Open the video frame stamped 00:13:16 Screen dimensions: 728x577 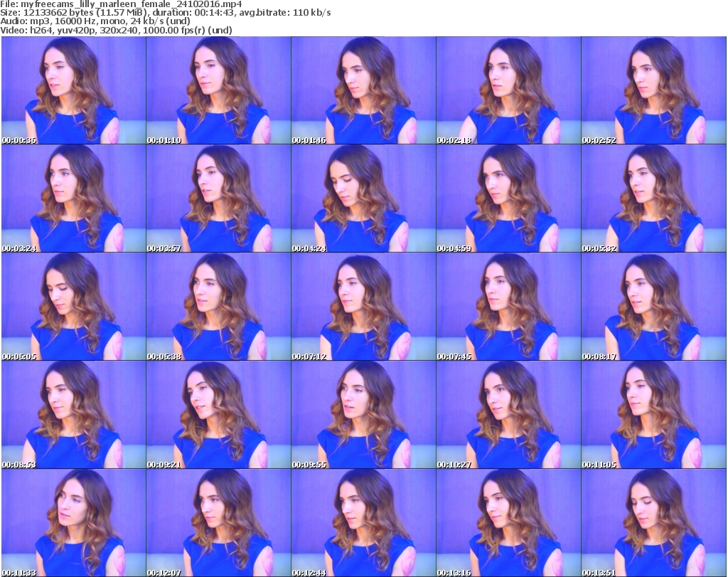(508, 523)
